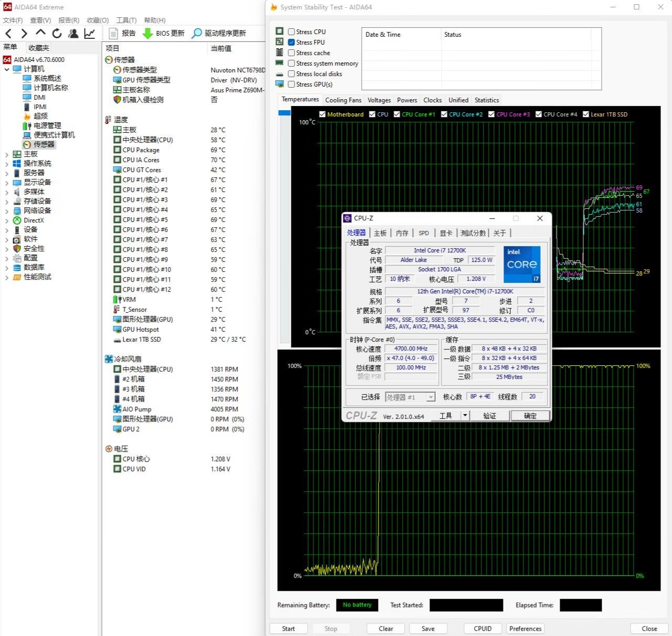Image resolution: width=672 pixels, height=636 pixels.
Task: Switch to the Cooling Fans tab
Action: (343, 100)
